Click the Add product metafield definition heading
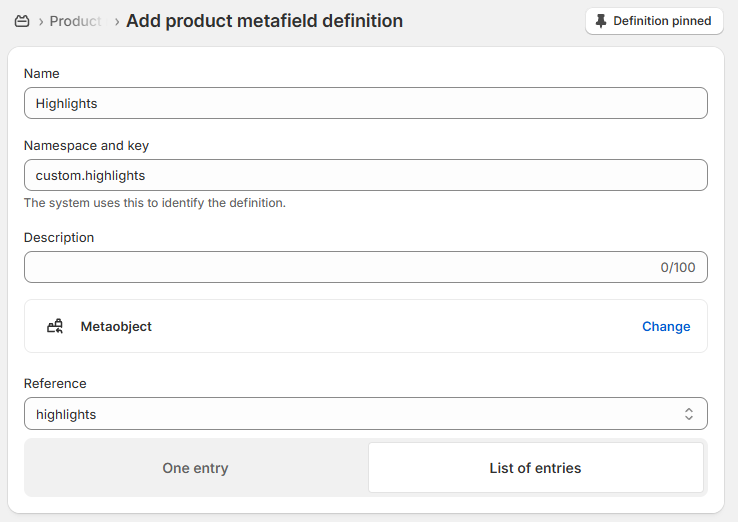 point(265,21)
